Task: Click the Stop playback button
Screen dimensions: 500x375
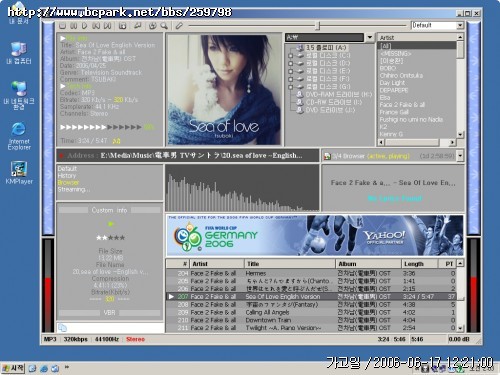Action: [63, 26]
